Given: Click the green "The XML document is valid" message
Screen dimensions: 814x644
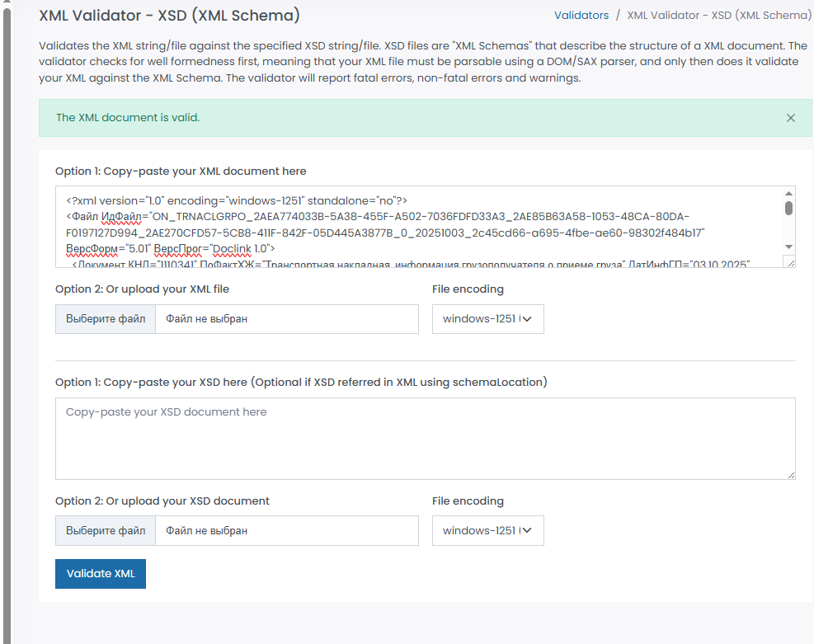Looking at the screenshot, I should (x=128, y=118).
